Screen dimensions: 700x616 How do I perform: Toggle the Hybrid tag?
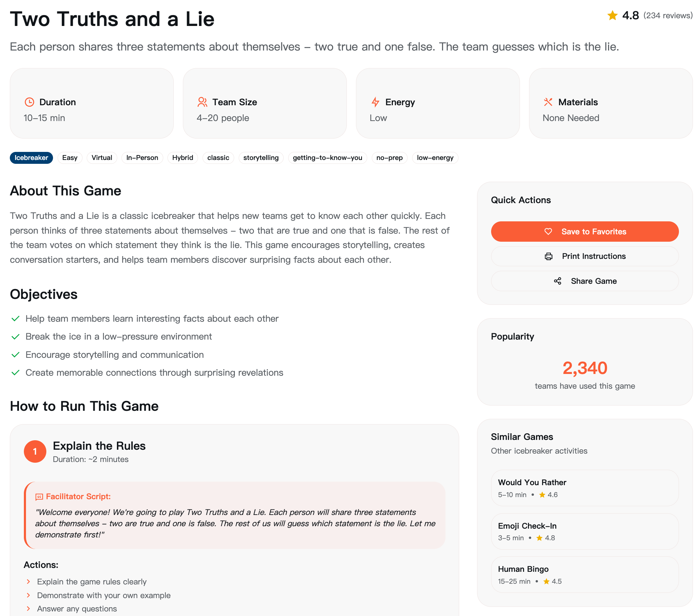[183, 158]
